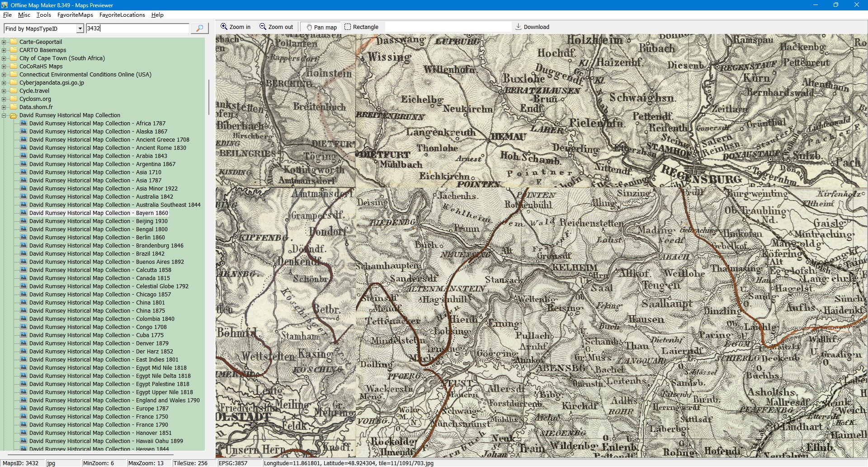Open the Tools menu

(x=43, y=15)
